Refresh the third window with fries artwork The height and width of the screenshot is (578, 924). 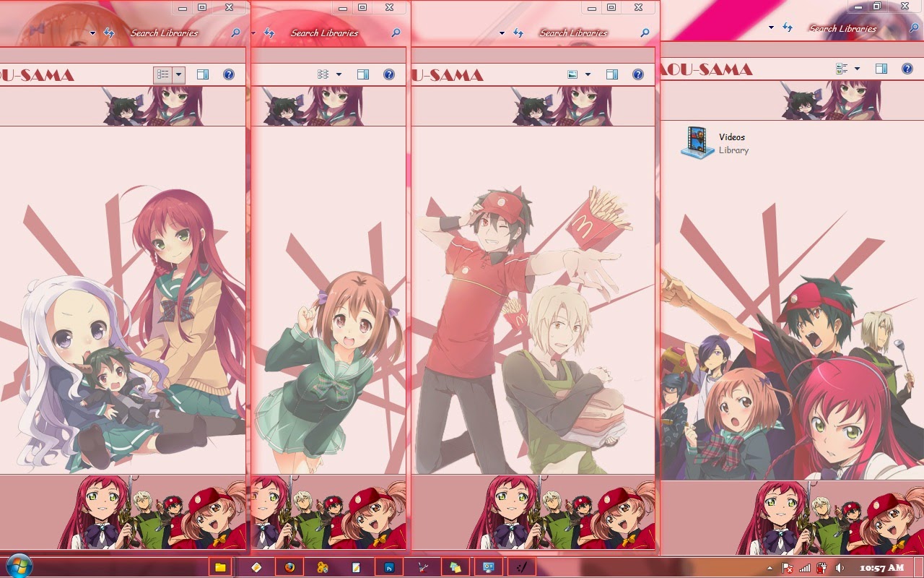518,33
